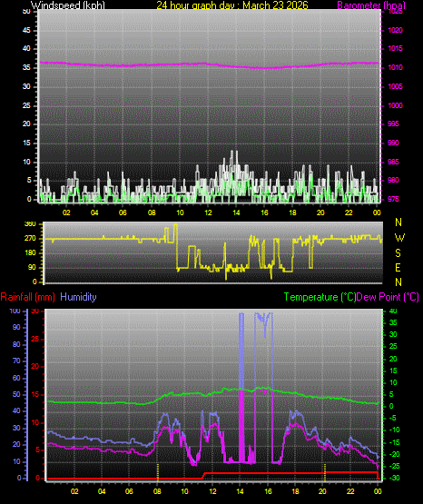Click hour label "12" under the humidity graph

tap(212, 491)
